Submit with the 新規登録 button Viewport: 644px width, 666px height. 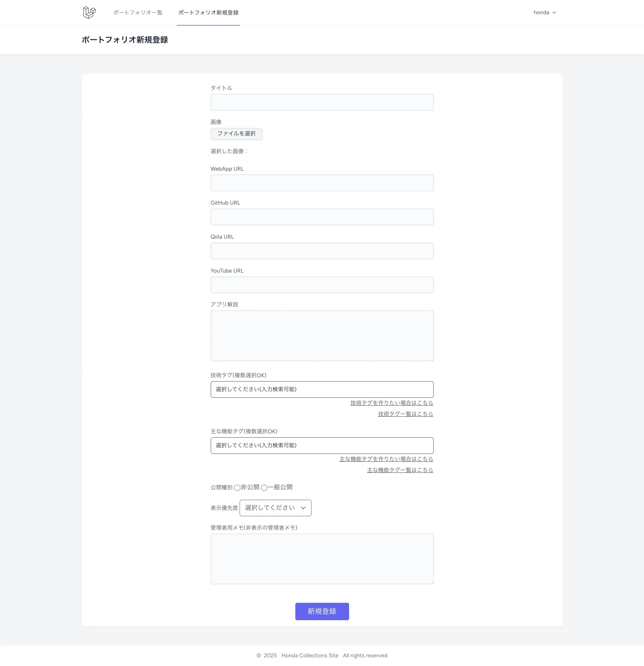[322, 611]
